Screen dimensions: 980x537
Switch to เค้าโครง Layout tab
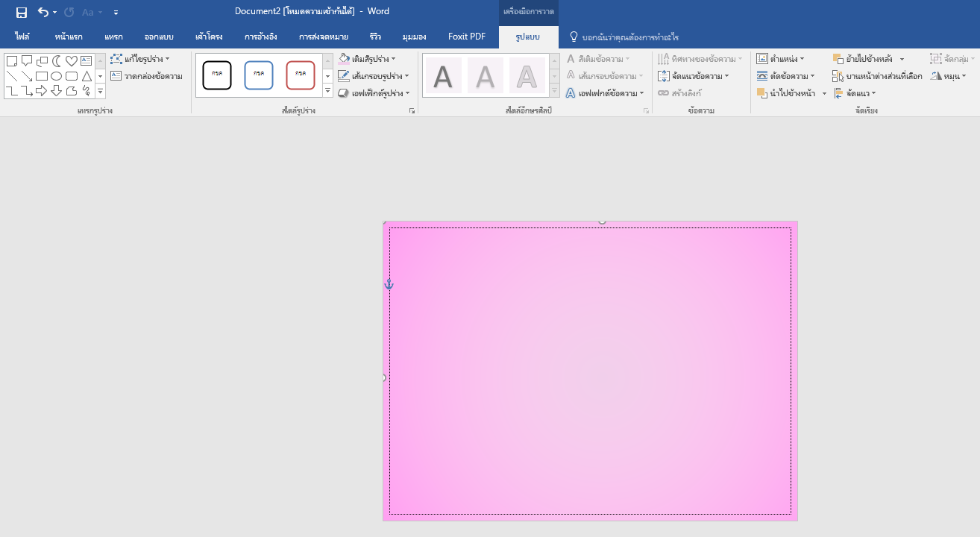(210, 37)
